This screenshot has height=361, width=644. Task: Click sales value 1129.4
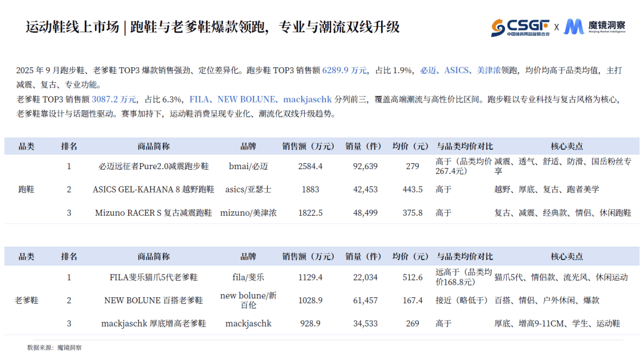click(x=310, y=278)
